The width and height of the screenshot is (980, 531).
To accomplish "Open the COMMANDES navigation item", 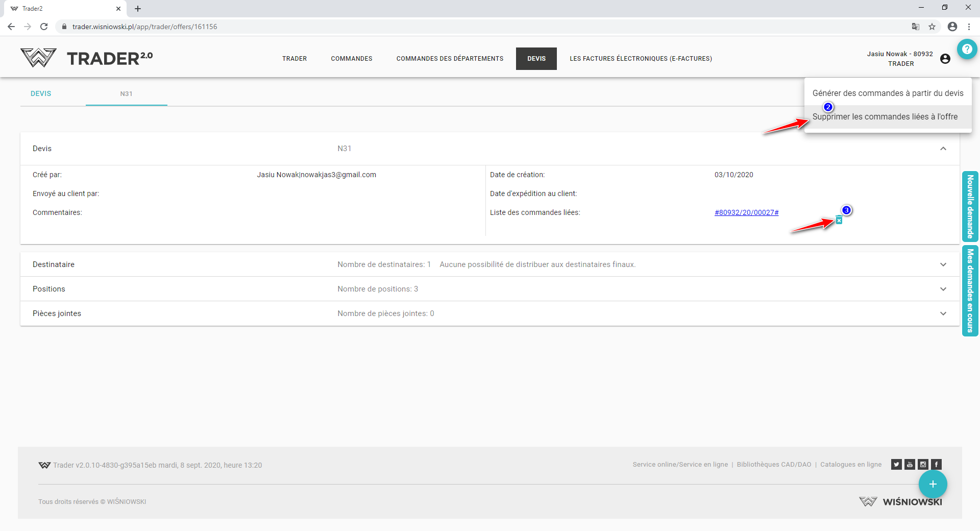I will (x=351, y=59).
